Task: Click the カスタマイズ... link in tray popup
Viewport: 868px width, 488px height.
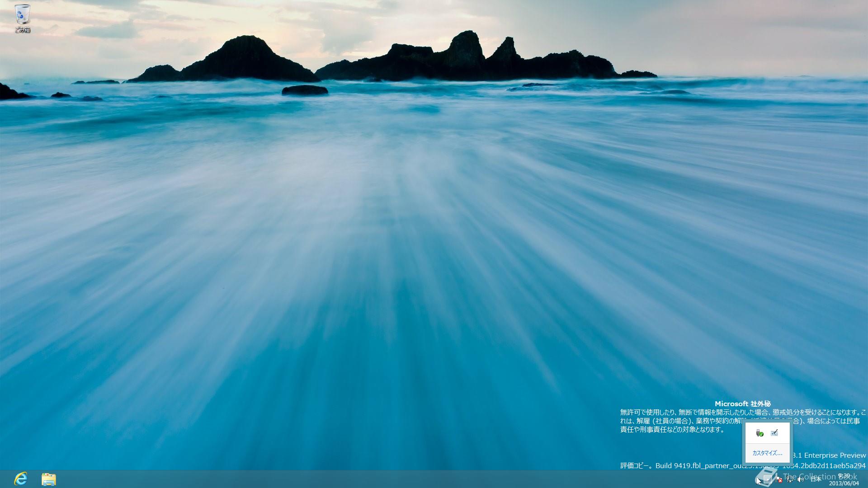Action: 767,453
